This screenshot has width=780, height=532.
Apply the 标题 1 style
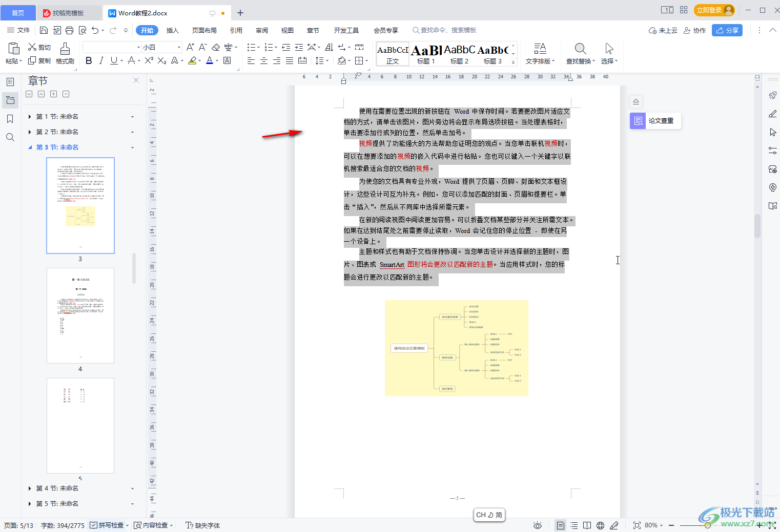tap(426, 54)
